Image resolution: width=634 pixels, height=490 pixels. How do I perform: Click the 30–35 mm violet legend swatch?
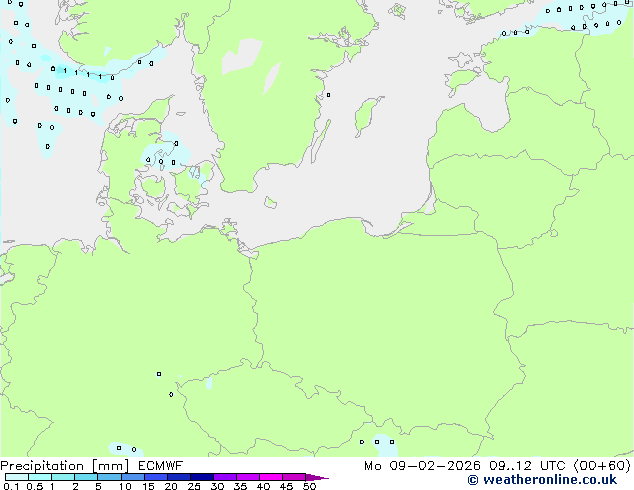coord(225,477)
